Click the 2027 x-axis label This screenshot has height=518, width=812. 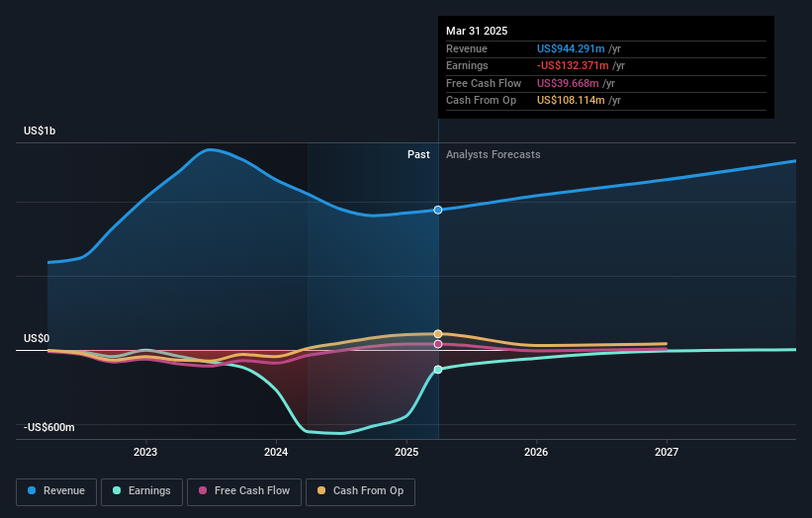point(667,452)
